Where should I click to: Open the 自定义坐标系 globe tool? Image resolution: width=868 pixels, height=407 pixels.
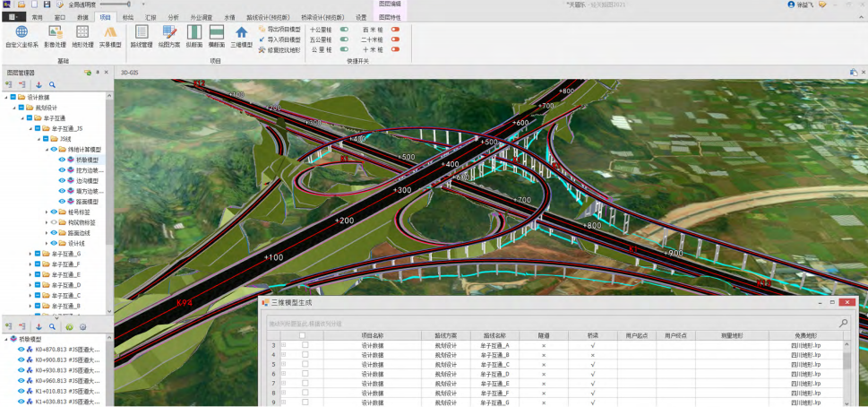coord(21,33)
